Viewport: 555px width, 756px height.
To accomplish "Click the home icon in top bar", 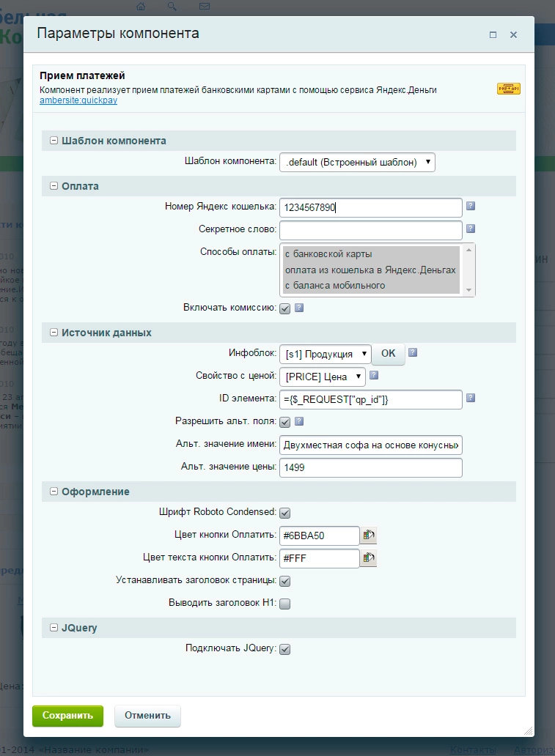I will pyautogui.click(x=141, y=7).
